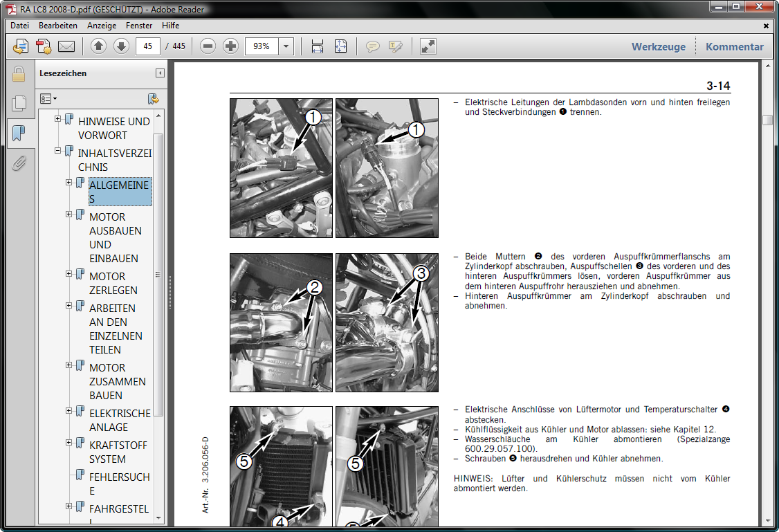Open the Bearbeiten menu
This screenshot has width=779, height=532.
pos(58,26)
